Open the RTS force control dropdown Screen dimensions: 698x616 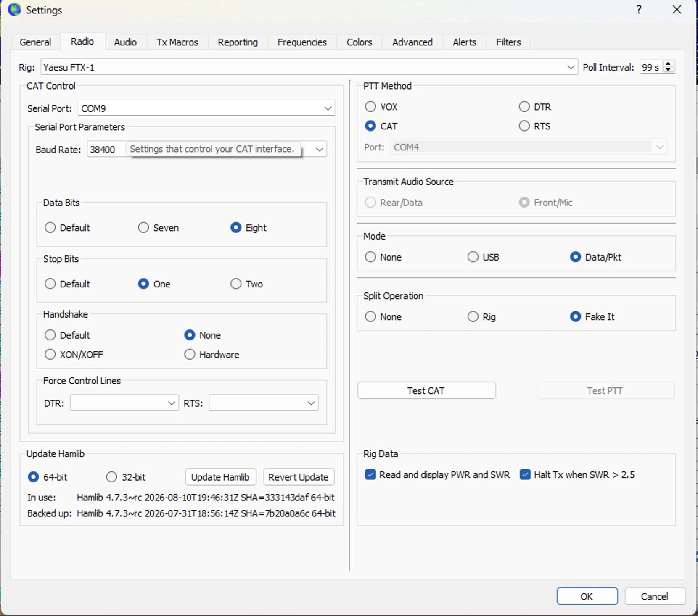click(x=263, y=403)
